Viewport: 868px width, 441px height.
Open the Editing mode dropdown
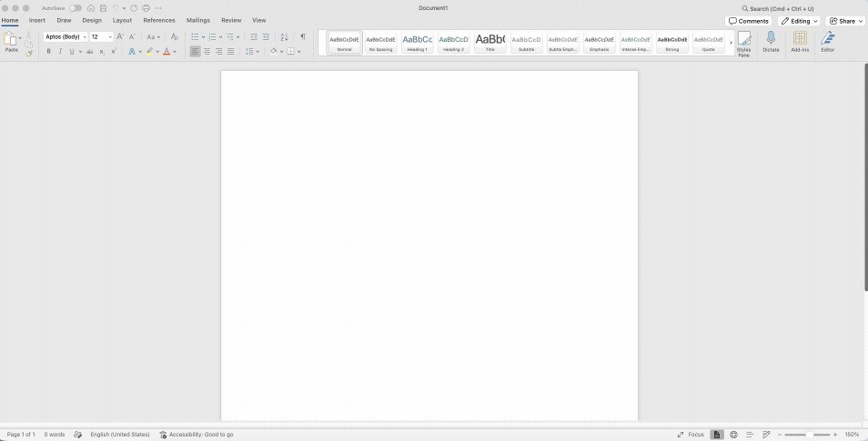[799, 21]
